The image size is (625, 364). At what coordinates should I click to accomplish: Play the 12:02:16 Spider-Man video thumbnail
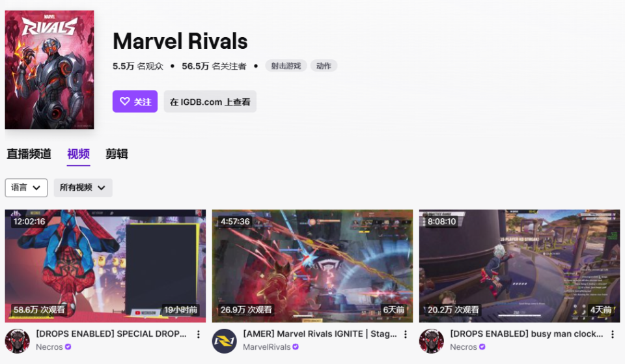click(x=105, y=266)
